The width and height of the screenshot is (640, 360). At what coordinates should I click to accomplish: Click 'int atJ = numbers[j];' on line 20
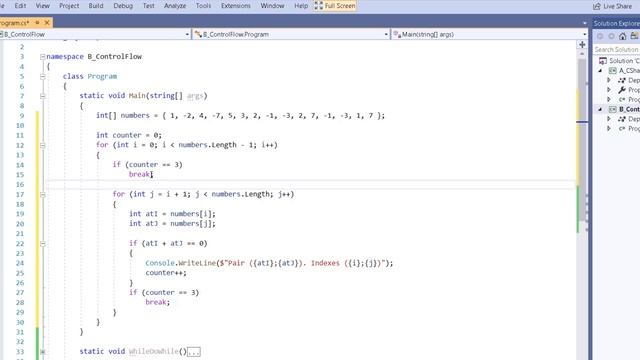tap(172, 224)
